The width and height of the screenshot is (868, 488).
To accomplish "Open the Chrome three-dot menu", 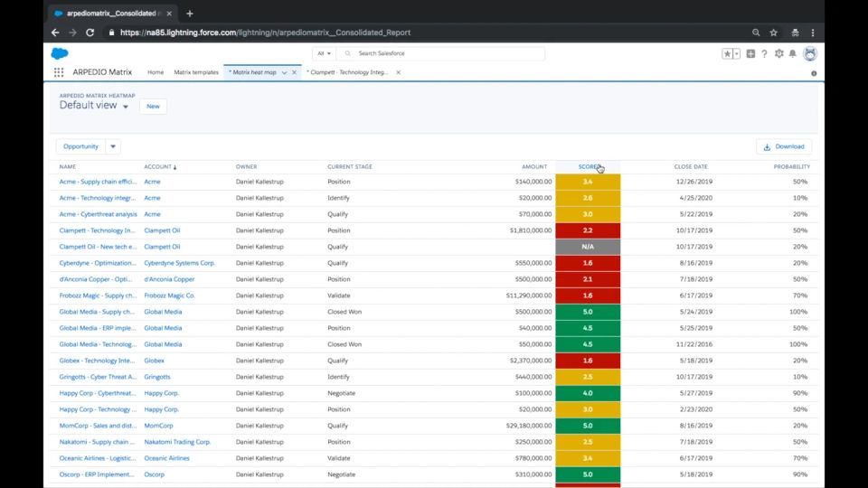I will tap(813, 33).
